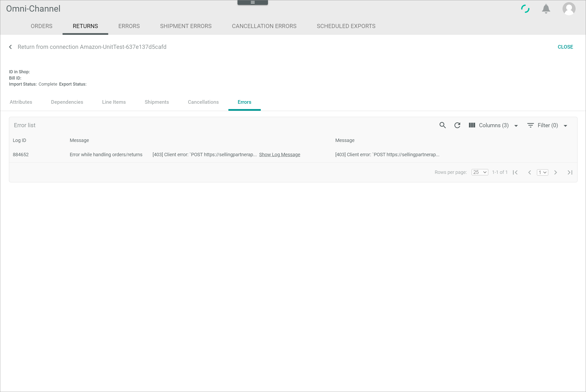
Task: Click the Return from connection heading
Action: (92, 47)
